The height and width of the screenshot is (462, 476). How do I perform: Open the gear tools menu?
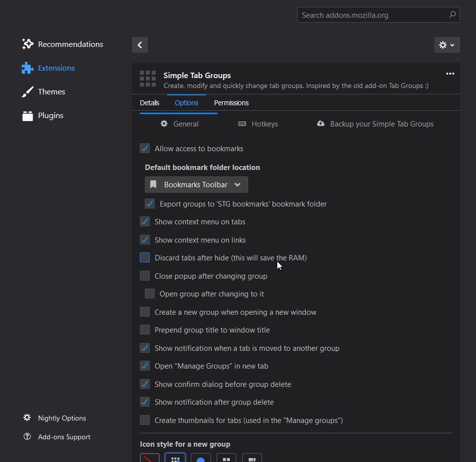click(447, 45)
